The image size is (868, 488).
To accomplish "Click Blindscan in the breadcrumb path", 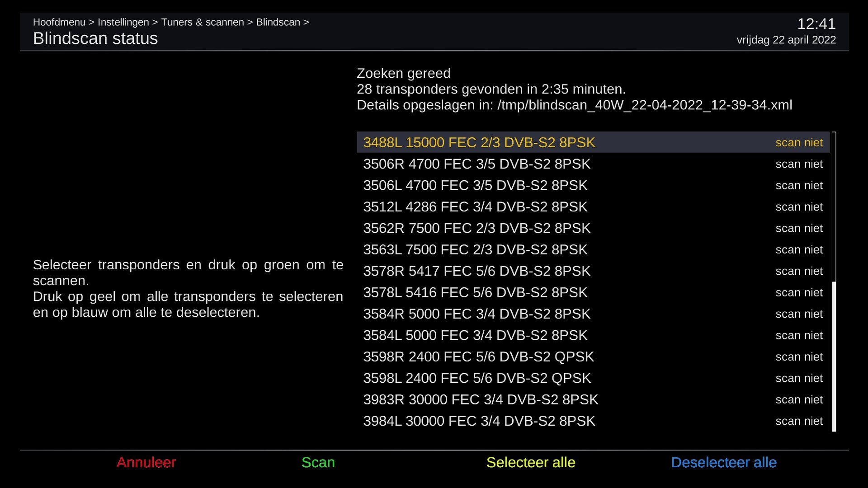I will tap(278, 22).
